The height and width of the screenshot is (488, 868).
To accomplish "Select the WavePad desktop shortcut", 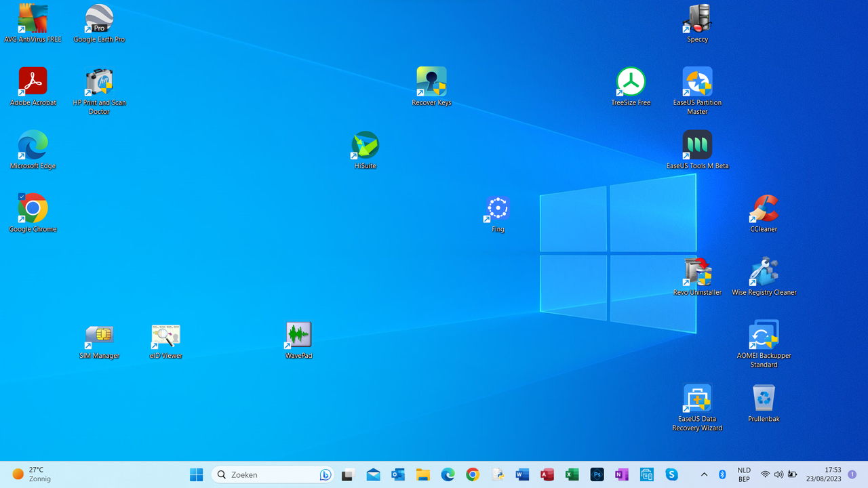I will 298,339.
